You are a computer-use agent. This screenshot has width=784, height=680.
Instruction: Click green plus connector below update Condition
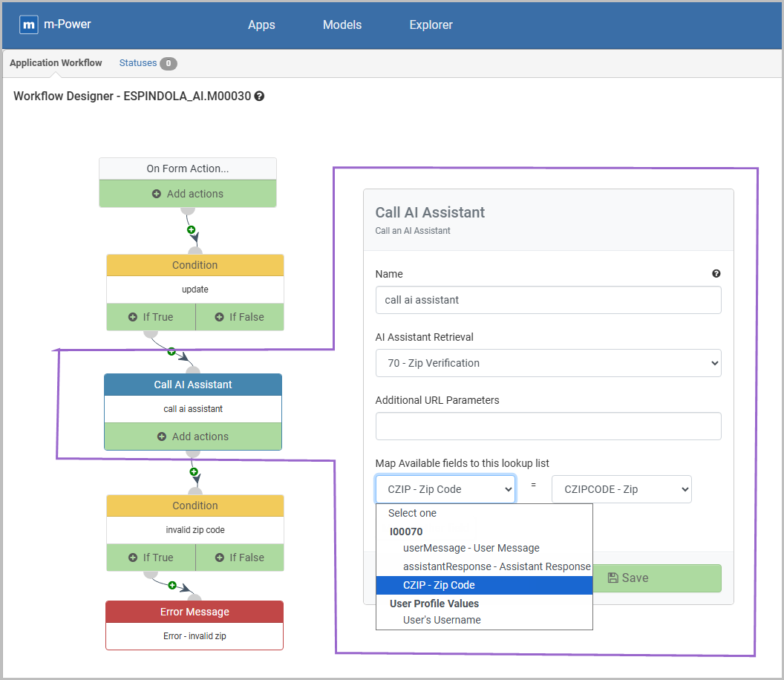click(171, 352)
